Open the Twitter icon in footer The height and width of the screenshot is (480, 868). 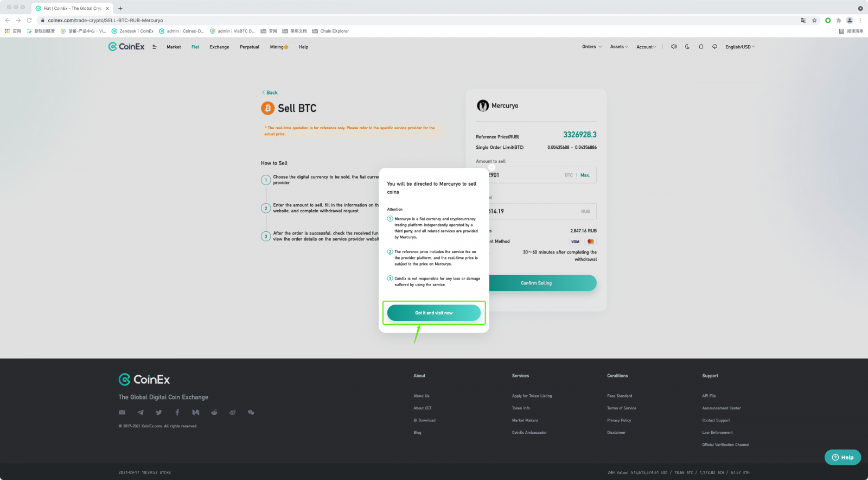159,413
